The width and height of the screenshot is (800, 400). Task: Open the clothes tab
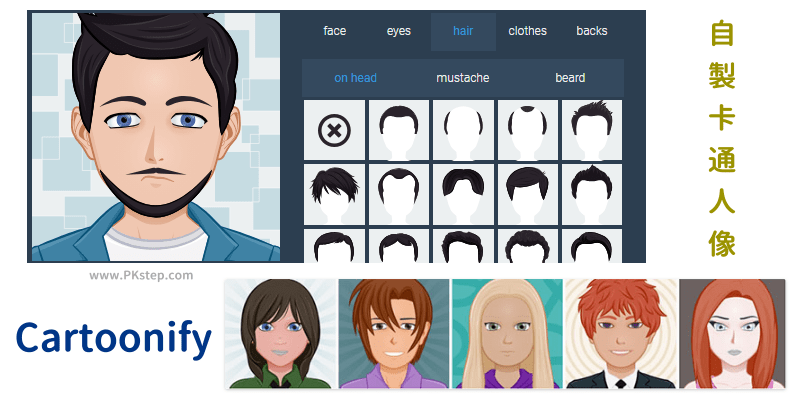(528, 31)
